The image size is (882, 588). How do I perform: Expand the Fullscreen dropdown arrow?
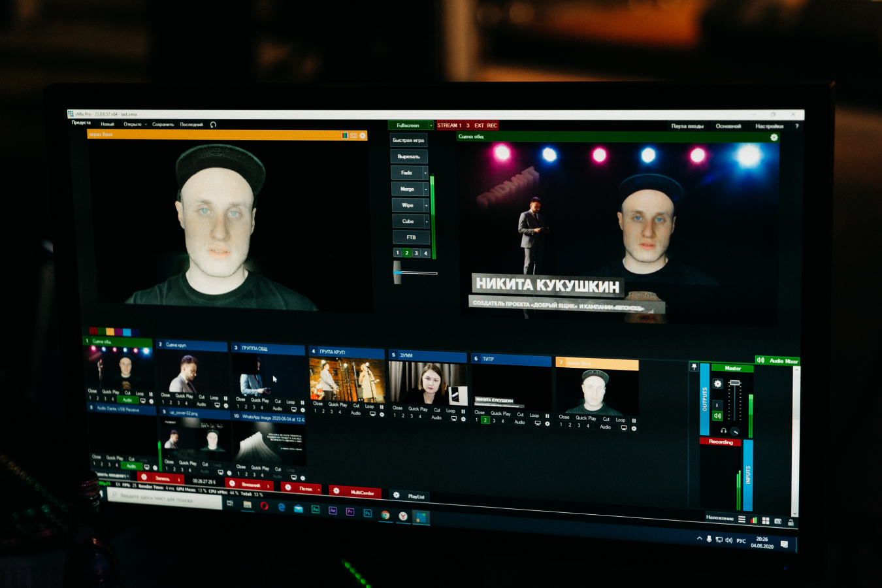click(x=431, y=125)
